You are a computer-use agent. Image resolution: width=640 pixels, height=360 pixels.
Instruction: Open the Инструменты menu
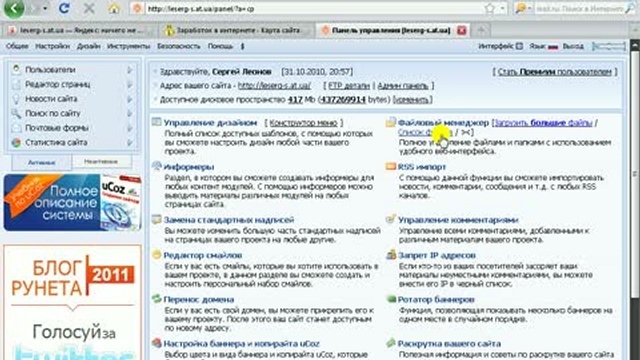128,46
